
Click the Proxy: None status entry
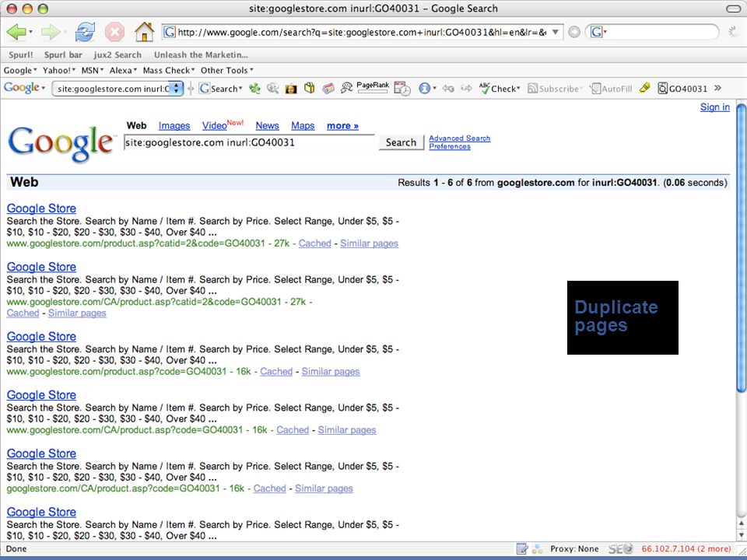pos(574,549)
